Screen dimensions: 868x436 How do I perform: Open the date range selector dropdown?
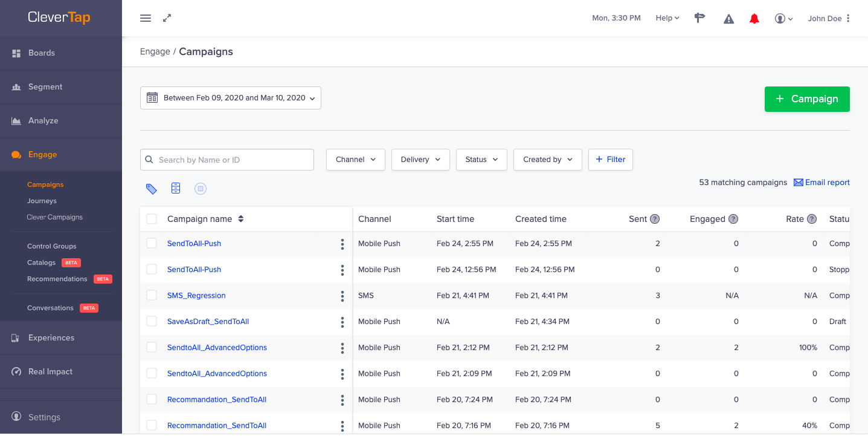[x=230, y=97]
